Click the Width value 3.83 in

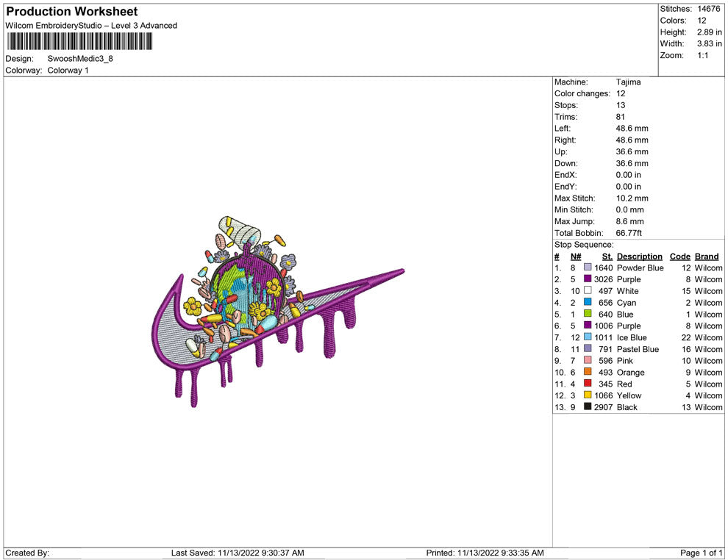click(x=710, y=43)
